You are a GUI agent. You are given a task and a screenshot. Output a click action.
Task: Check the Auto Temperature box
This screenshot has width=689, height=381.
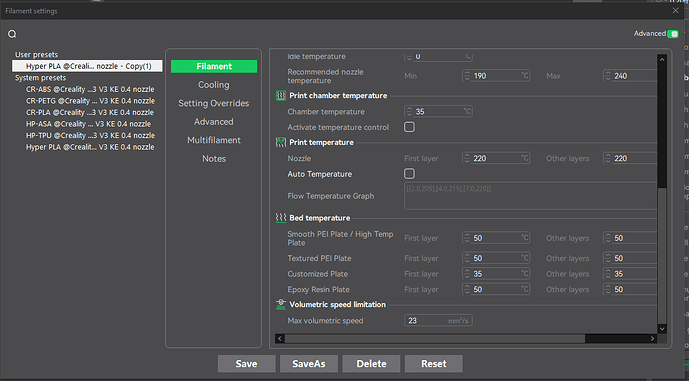[409, 174]
